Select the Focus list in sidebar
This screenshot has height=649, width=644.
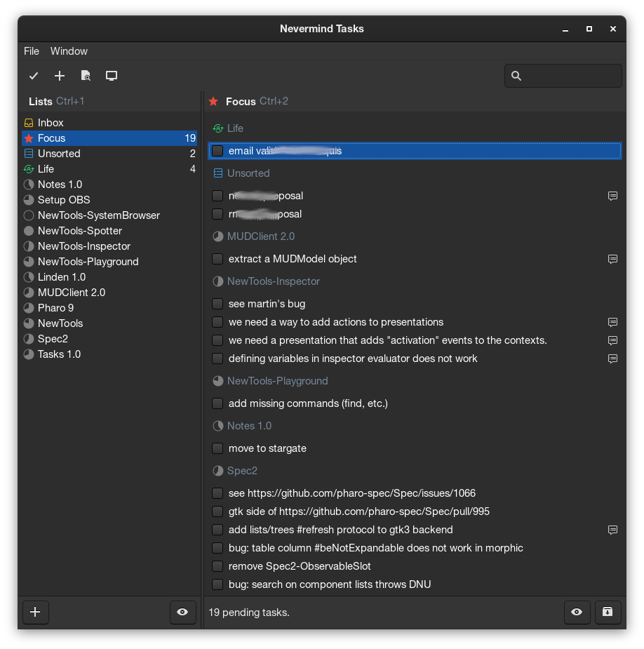coord(109,138)
